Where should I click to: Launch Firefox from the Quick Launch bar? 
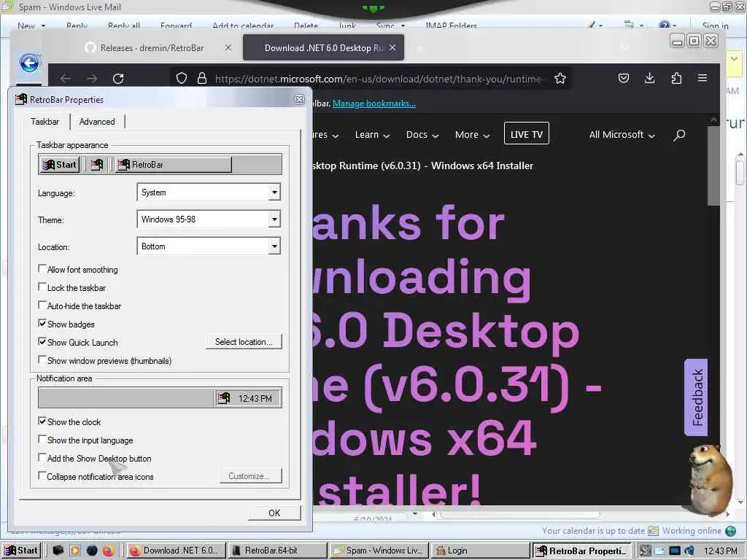tap(109, 551)
